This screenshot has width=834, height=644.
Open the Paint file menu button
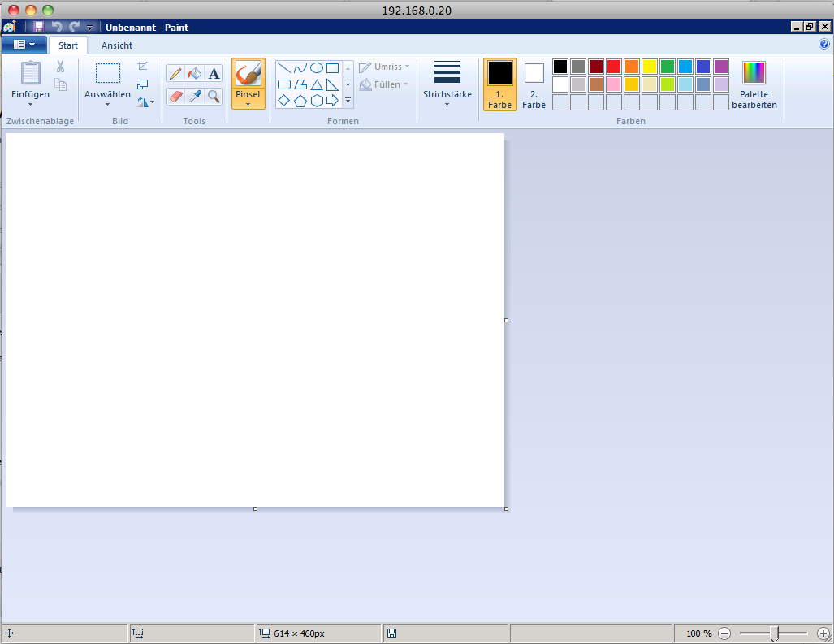click(x=24, y=45)
